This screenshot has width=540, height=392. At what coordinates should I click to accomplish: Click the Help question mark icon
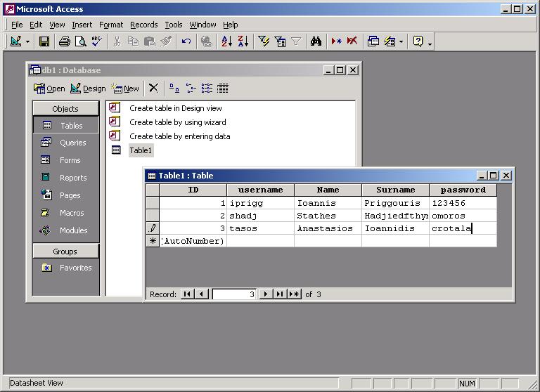pyautogui.click(x=418, y=41)
